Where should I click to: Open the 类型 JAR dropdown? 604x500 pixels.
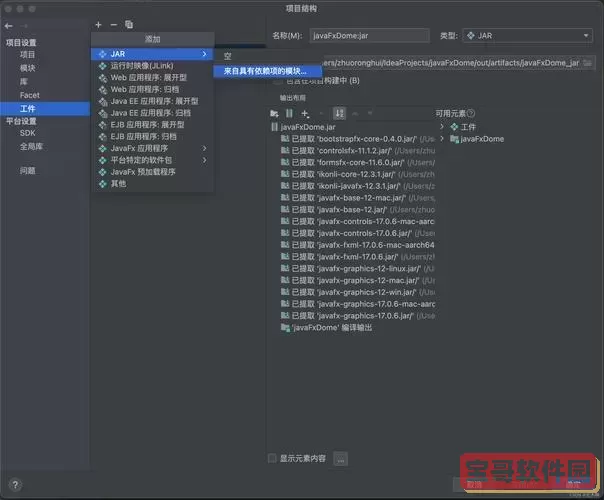click(x=528, y=36)
